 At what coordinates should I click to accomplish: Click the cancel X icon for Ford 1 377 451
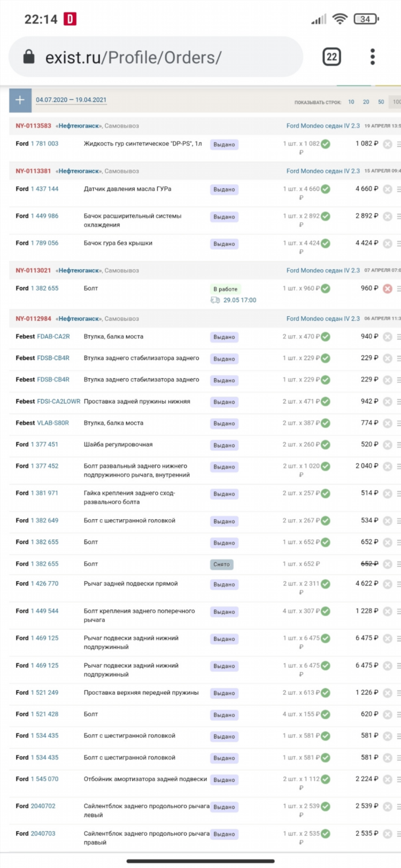(388, 445)
